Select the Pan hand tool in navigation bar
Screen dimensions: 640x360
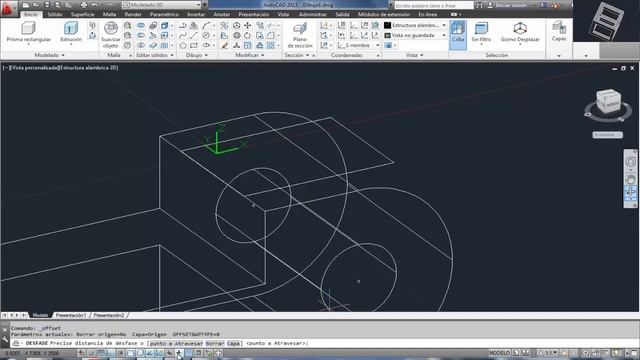click(x=630, y=179)
